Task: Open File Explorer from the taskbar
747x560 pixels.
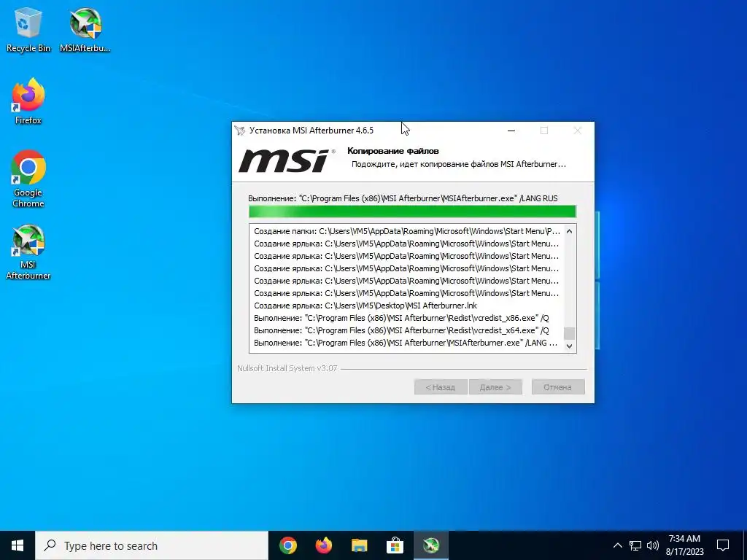Action: (359, 545)
